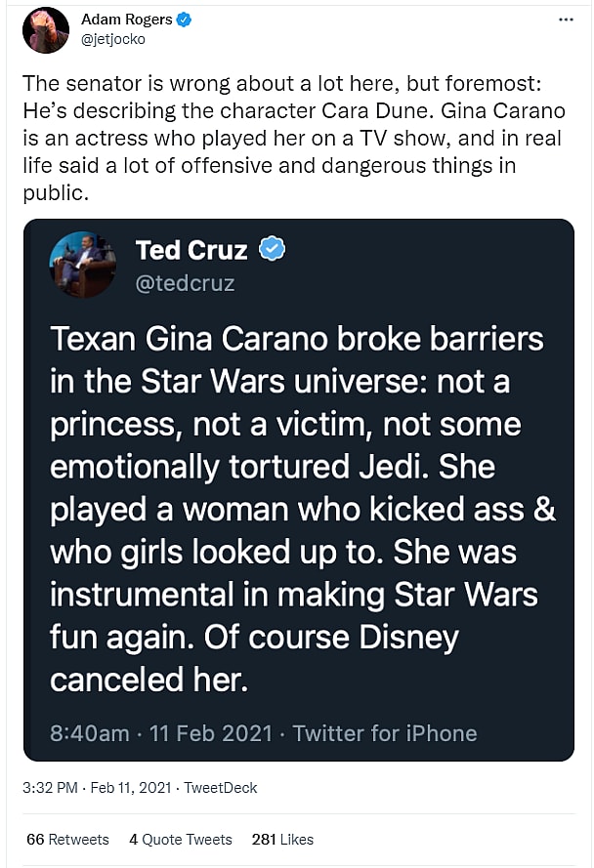The image size is (594, 868).
Task: Click the 3:32 PM tweet time
Action: (52, 787)
